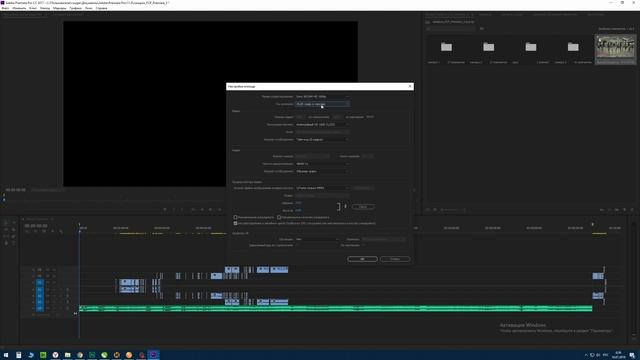
Task: Open the video Display format dropdown
Action: coord(322,140)
